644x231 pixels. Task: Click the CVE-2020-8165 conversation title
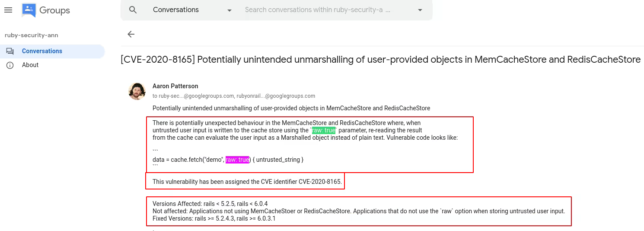click(x=380, y=60)
